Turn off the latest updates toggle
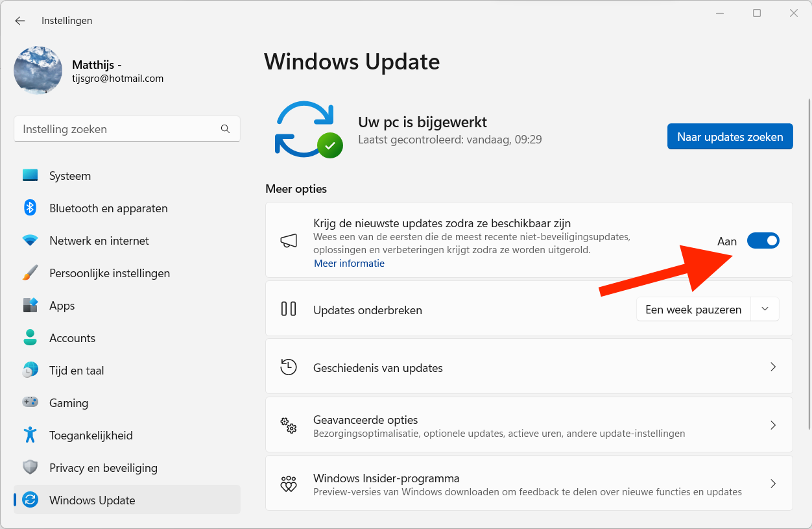 click(x=763, y=241)
